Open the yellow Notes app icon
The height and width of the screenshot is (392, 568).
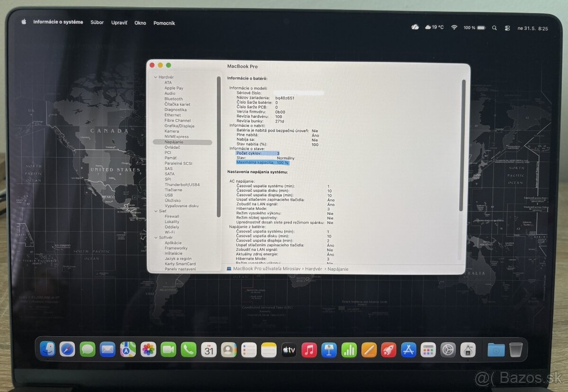tap(269, 349)
